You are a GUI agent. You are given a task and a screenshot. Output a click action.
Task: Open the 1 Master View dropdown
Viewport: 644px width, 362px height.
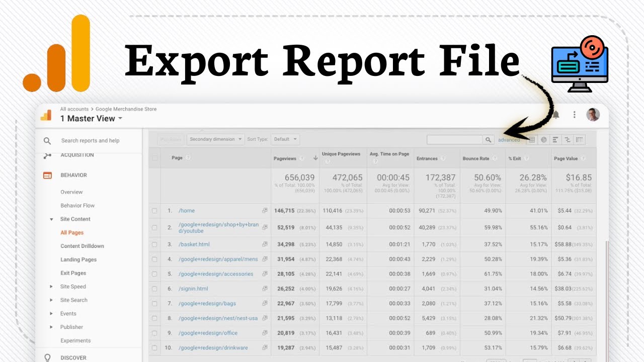coord(91,119)
